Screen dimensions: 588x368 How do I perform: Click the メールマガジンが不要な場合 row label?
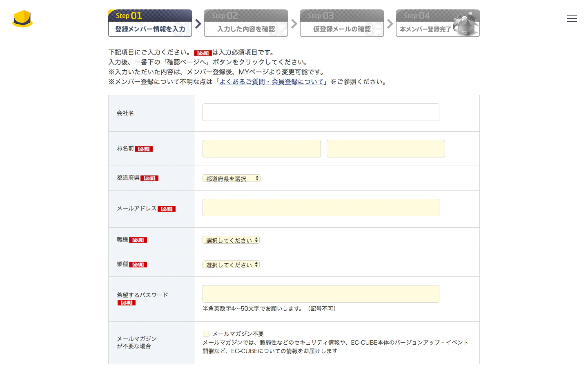click(x=137, y=342)
